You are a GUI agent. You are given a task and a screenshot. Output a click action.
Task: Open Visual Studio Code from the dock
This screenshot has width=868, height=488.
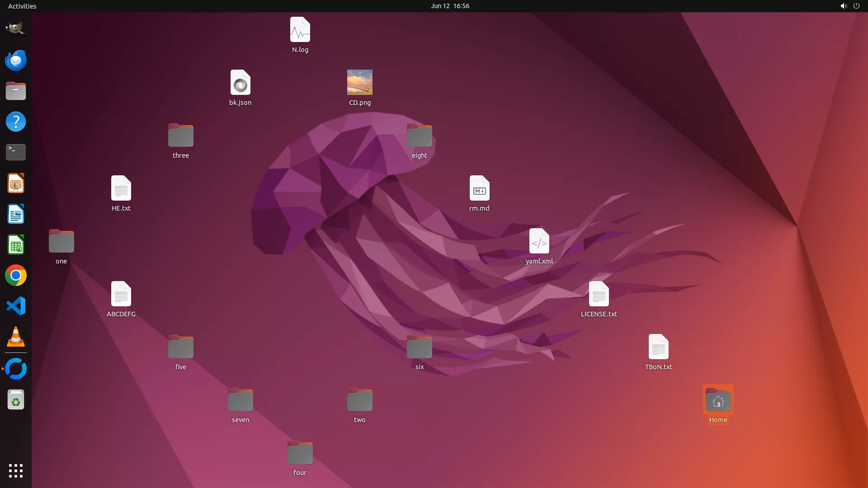(15, 306)
